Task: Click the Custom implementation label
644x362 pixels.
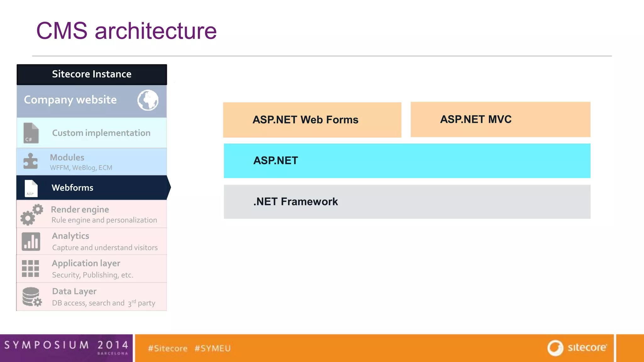Action: (101, 133)
